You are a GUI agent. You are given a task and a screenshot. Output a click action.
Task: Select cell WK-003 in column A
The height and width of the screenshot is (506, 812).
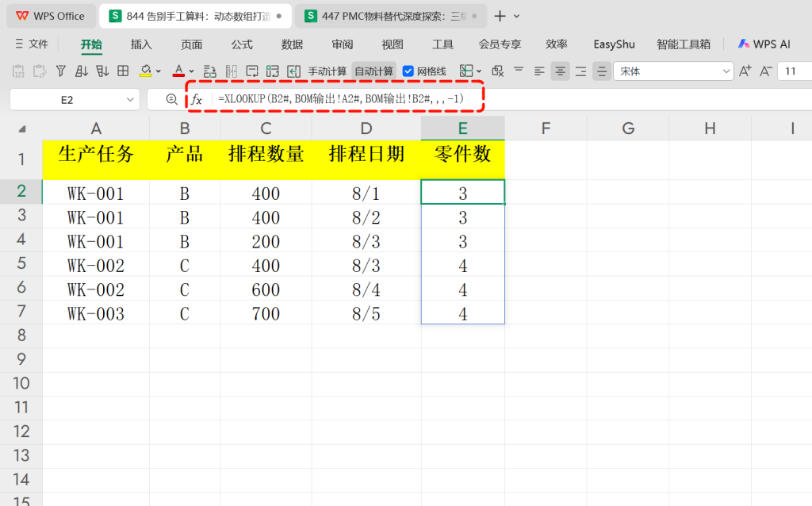(96, 312)
